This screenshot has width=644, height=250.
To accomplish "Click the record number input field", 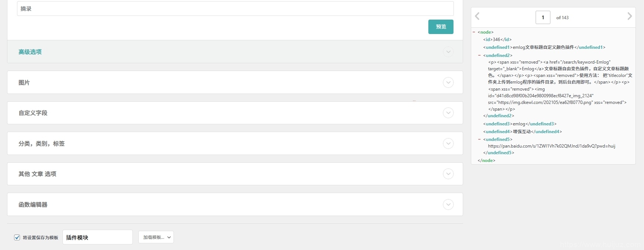I will point(543,17).
